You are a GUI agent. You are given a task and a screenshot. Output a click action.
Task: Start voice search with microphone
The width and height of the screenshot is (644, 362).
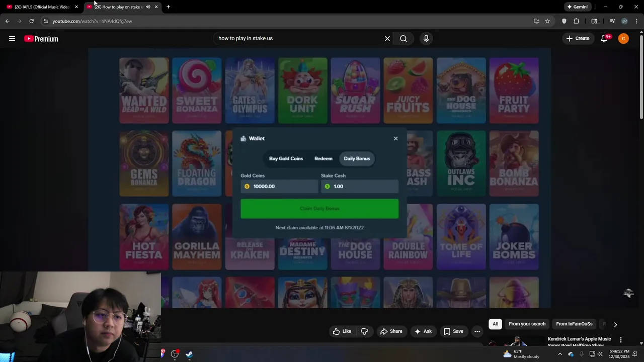coord(426,39)
